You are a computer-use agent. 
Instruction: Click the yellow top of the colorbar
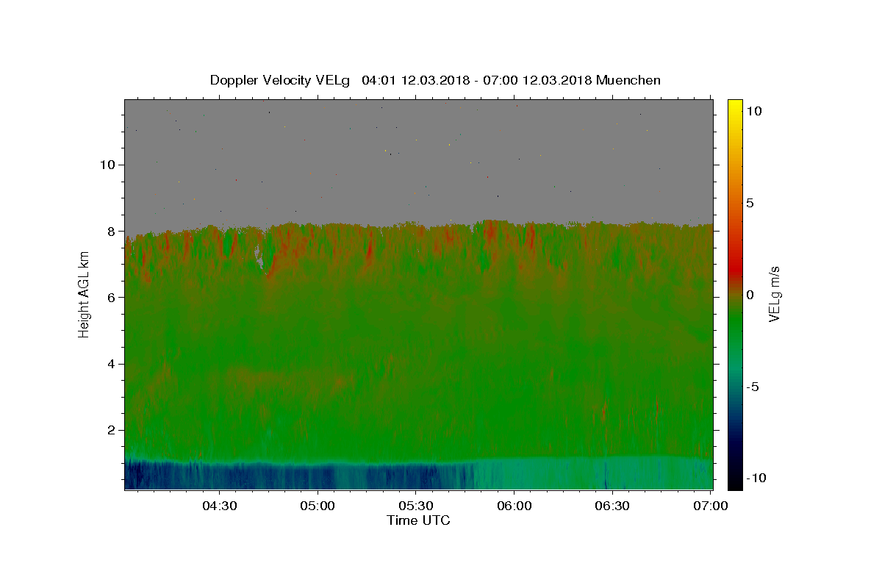point(734,109)
